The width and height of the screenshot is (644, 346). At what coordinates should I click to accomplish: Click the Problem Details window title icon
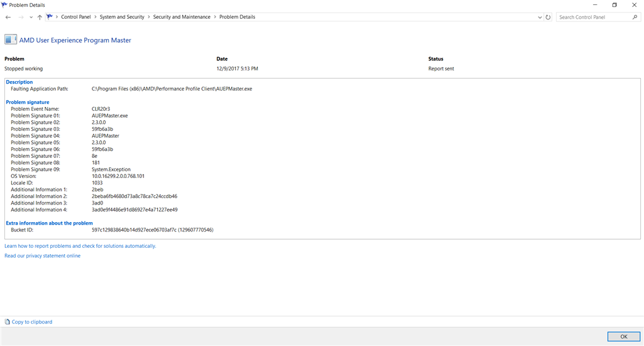[4, 5]
